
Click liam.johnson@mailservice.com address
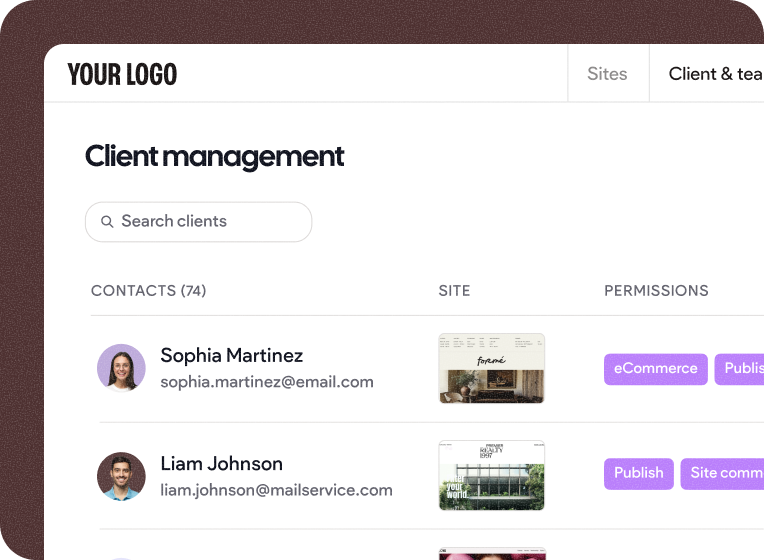click(277, 490)
